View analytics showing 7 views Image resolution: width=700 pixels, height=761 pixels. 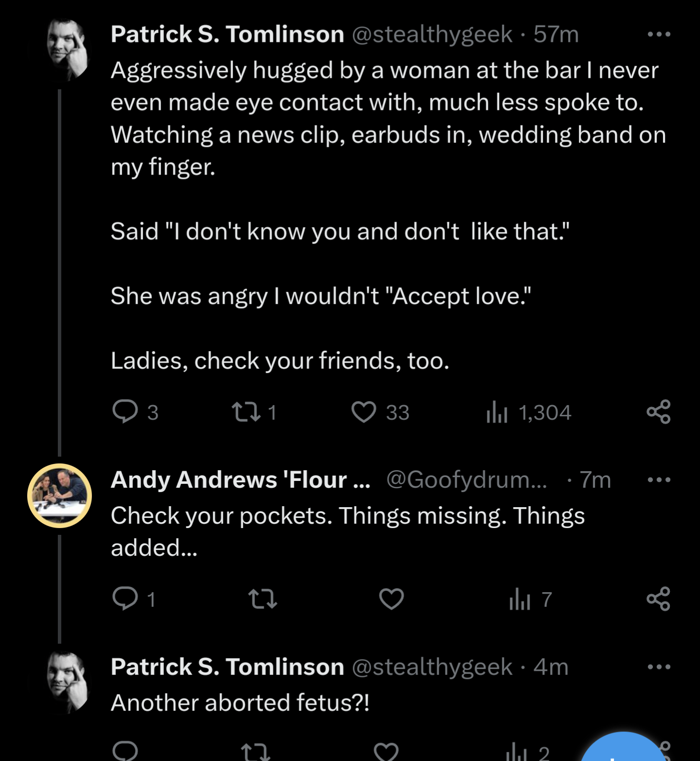point(530,599)
